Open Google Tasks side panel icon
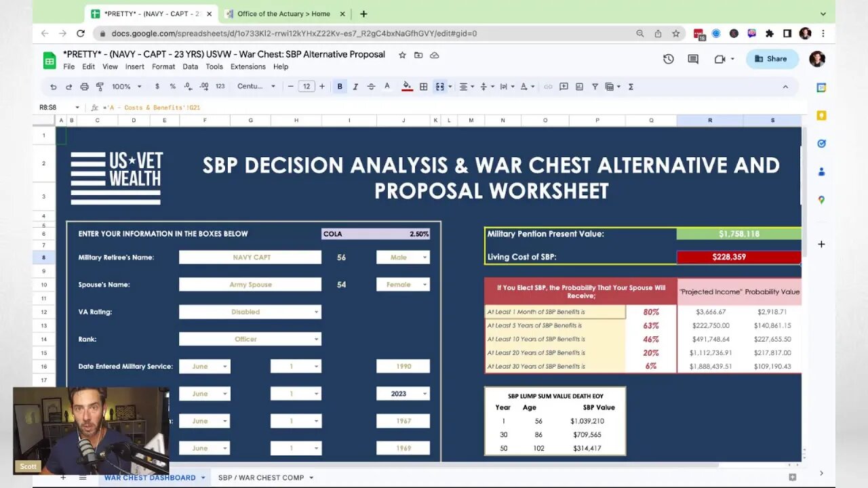868x488 pixels. coord(821,144)
